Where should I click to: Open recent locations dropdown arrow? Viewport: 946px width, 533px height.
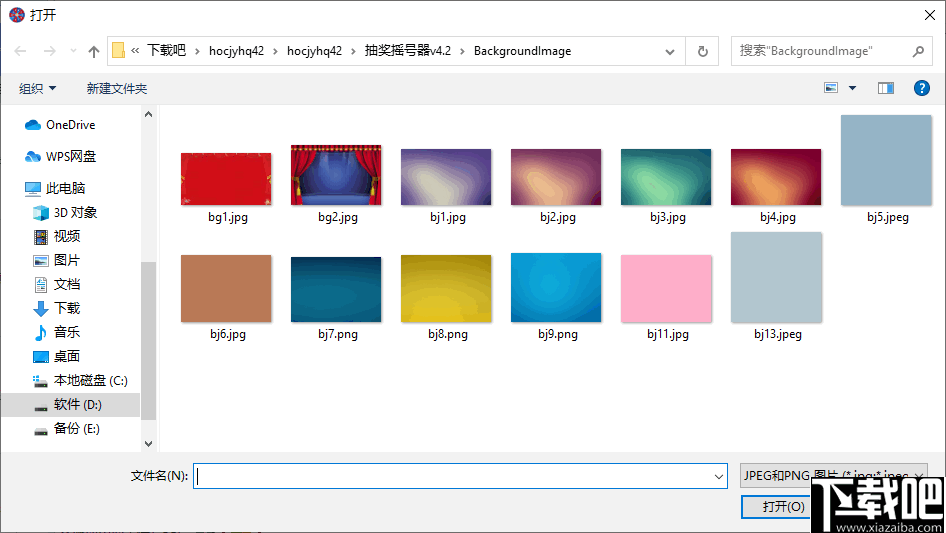73,51
